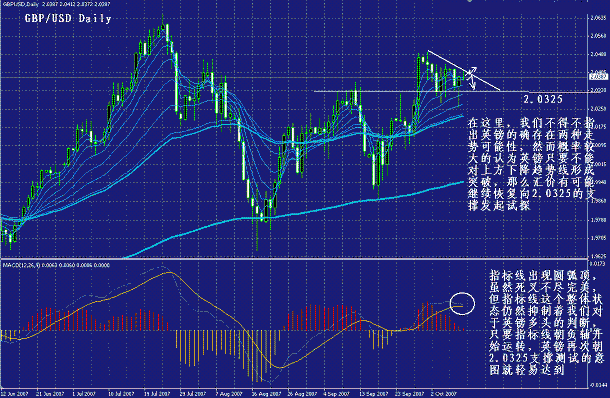This screenshot has width=610, height=398.
Task: Click the "-0.0144" MACD scale value
Action: pos(598,385)
